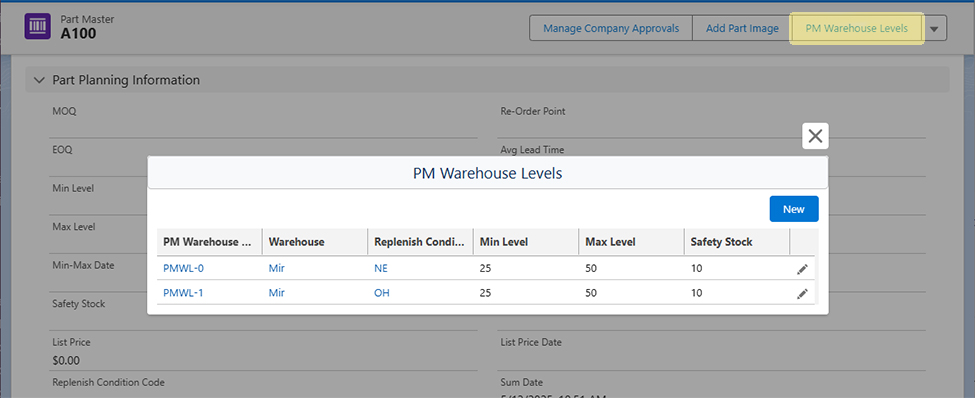Open the PMWL-0 record link
The width and height of the screenshot is (975, 398).
pos(183,269)
